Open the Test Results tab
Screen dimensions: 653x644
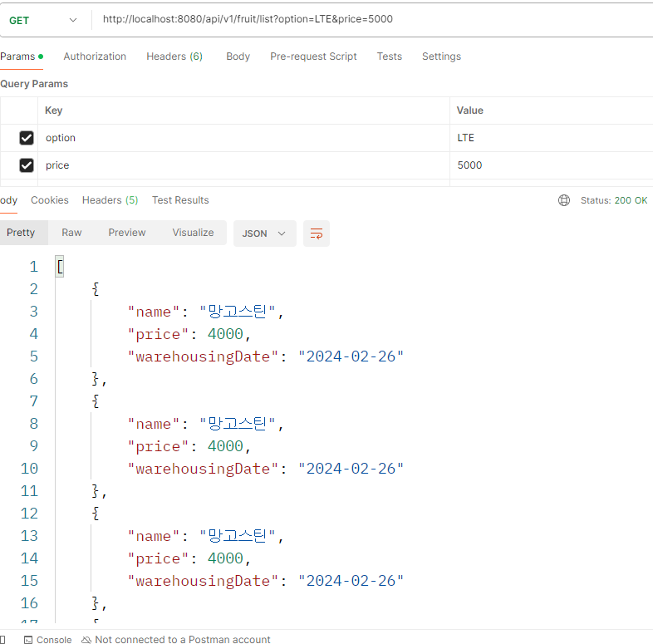180,200
